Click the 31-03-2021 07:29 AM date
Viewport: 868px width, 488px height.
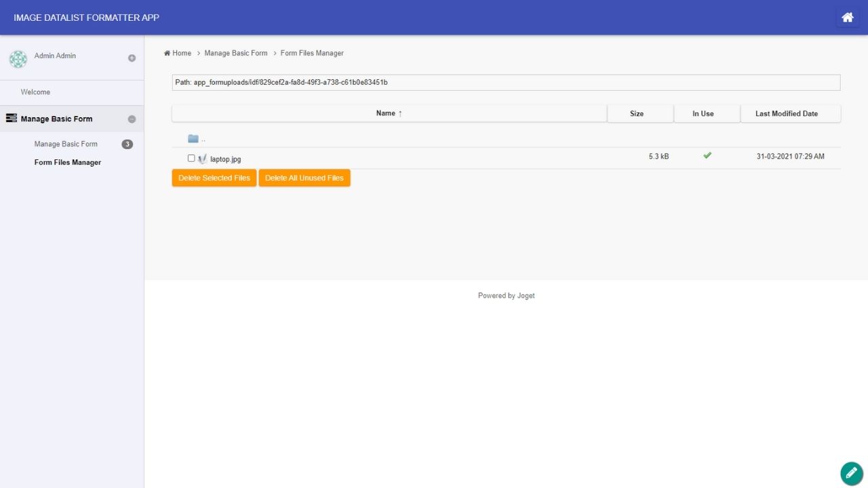click(x=791, y=157)
